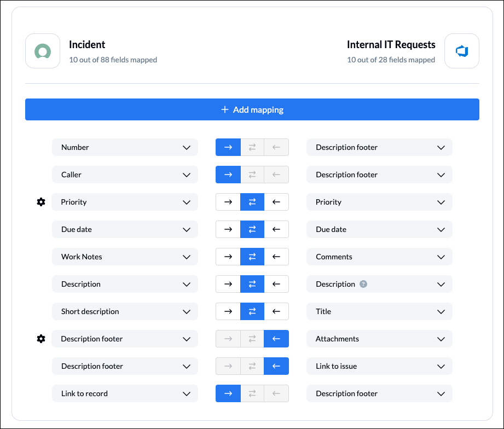Click the greyed-out left arrow on the Caller row
504x429 pixels.
276,175
